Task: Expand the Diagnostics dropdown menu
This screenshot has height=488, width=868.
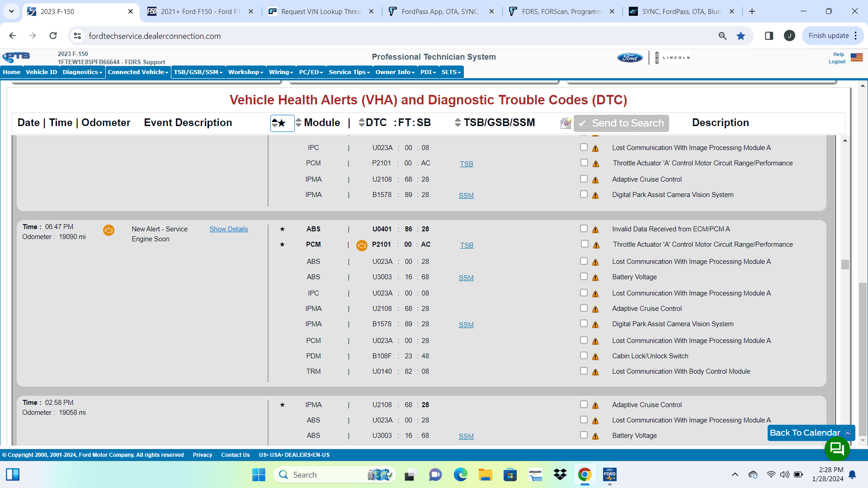Action: pyautogui.click(x=82, y=72)
